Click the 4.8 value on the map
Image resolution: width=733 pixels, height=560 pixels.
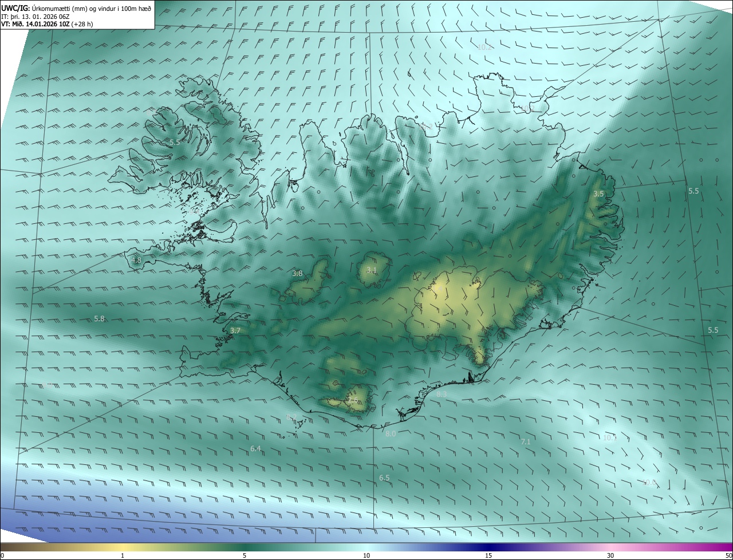136,261
